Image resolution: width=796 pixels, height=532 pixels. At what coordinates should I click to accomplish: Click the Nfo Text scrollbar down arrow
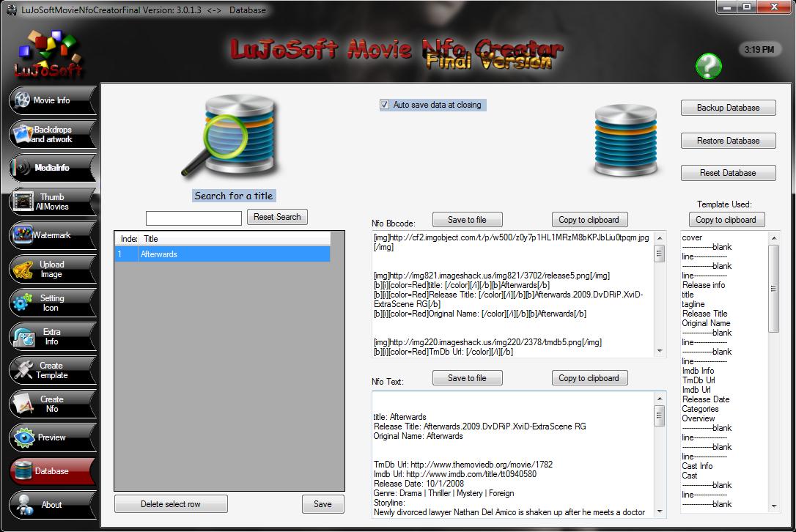pyautogui.click(x=660, y=511)
